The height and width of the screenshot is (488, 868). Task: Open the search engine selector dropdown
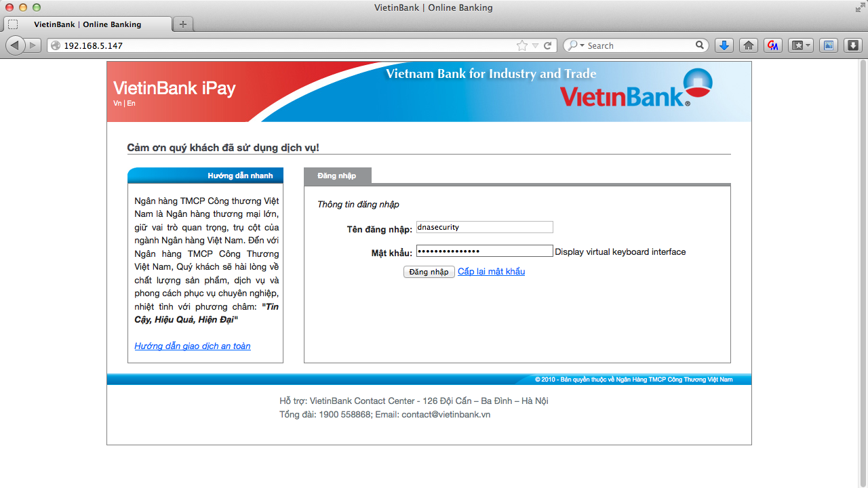click(575, 45)
